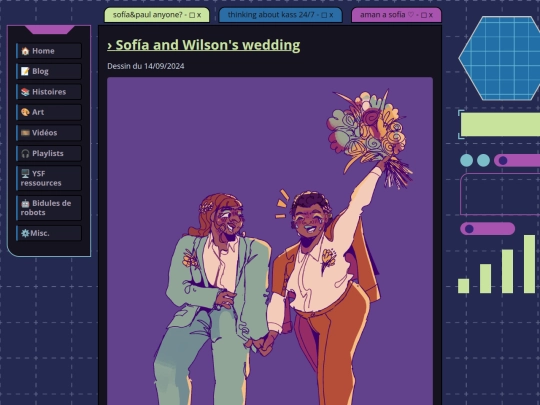The height and width of the screenshot is (405, 540).
Task: Click the memo icon beside Blog
Action: 25,71
